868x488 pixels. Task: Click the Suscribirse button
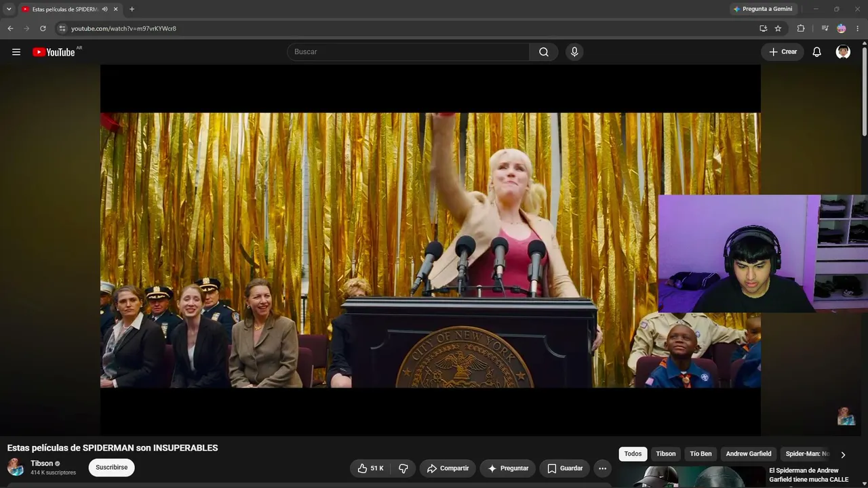[x=112, y=468]
